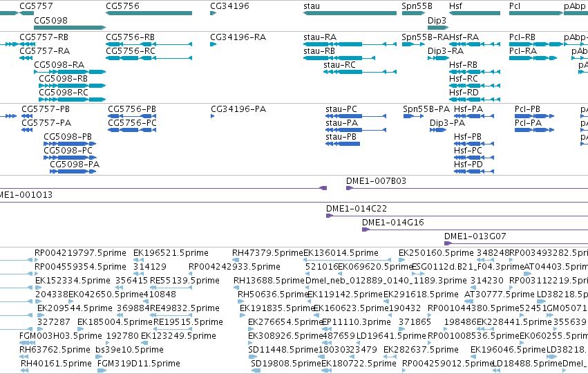Click protein CG5757-PB
The width and height of the screenshot is (588, 374).
pos(27,116)
